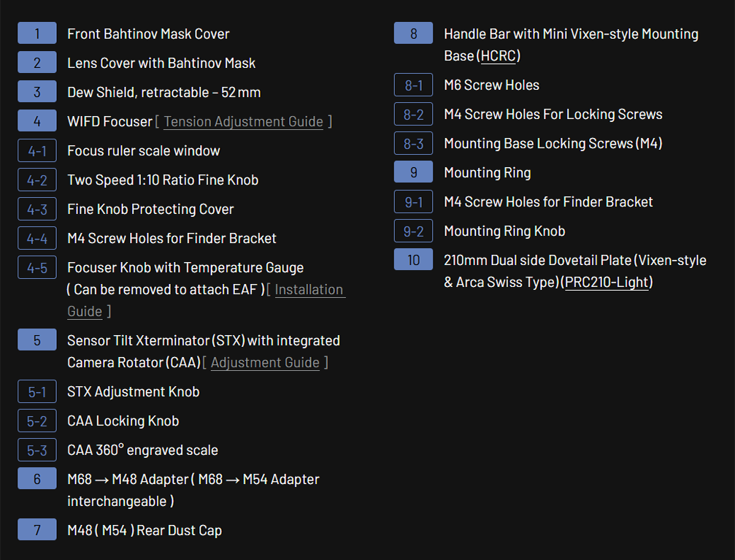Select the number 3 Dew Shield badge

coord(36,92)
